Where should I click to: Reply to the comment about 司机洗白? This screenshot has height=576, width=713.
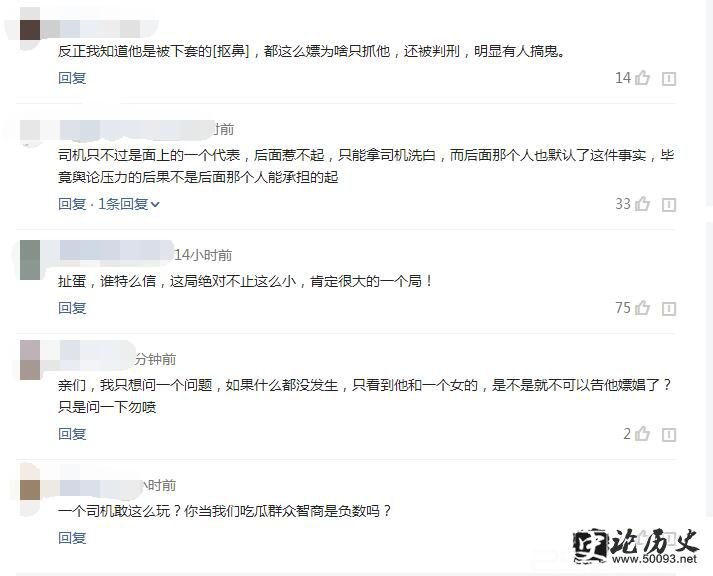click(x=72, y=204)
